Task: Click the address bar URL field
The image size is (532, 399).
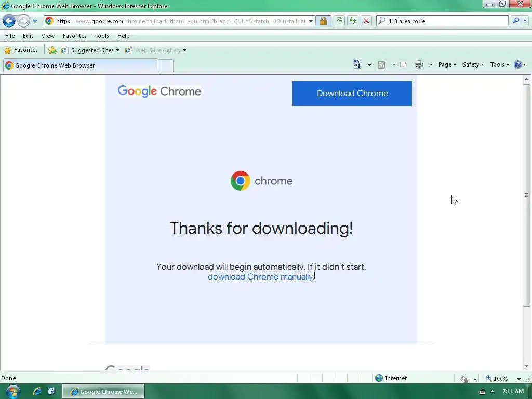Action: pos(181,21)
